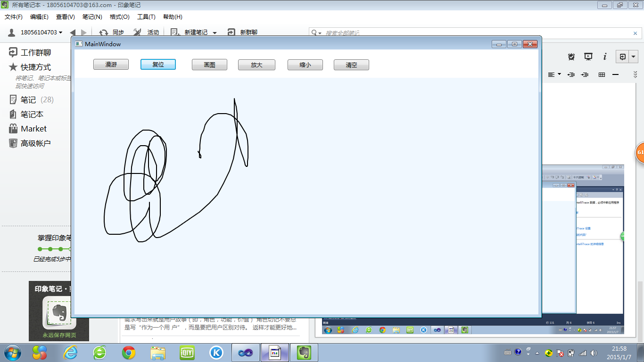
Task: Open the 帮助(H) menu
Action: tap(173, 17)
